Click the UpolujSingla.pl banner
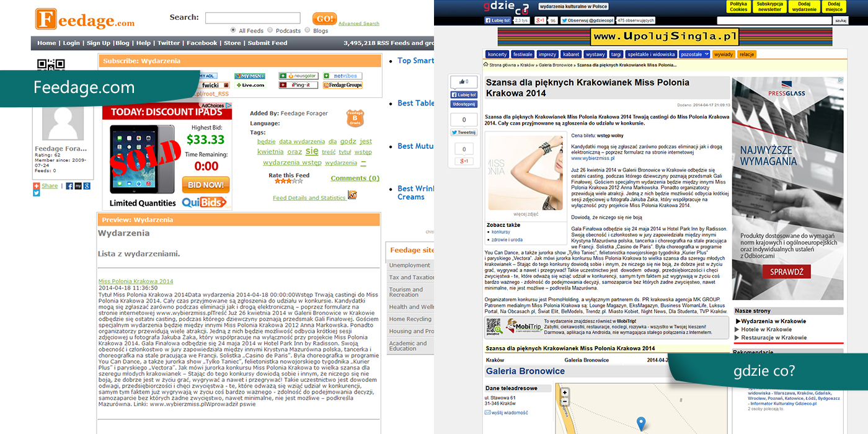Image resolution: width=868 pixels, height=434 pixels. pyautogui.click(x=666, y=37)
